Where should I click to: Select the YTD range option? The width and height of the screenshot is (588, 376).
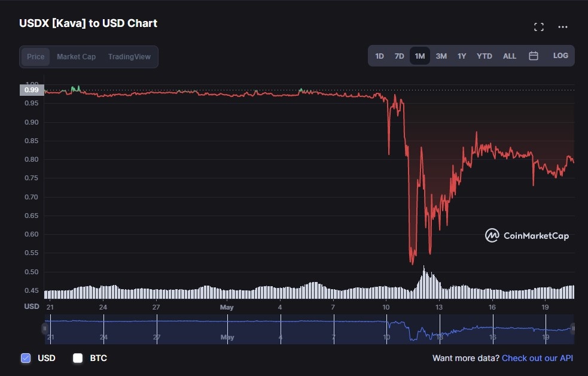484,56
